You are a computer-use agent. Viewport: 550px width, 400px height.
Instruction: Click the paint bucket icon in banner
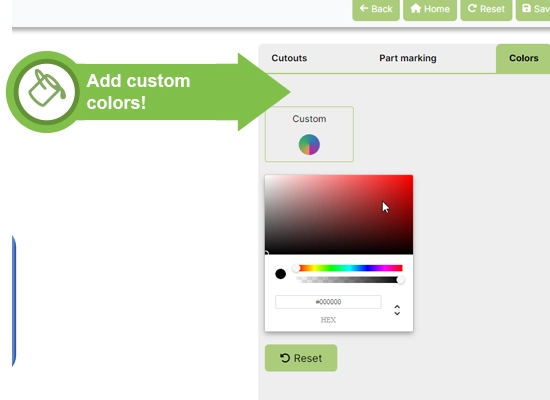[x=47, y=88]
